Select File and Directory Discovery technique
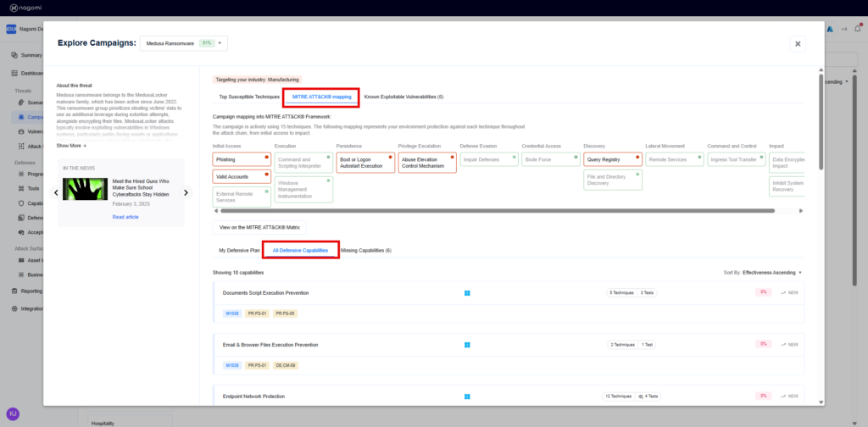The image size is (868, 427). click(613, 180)
